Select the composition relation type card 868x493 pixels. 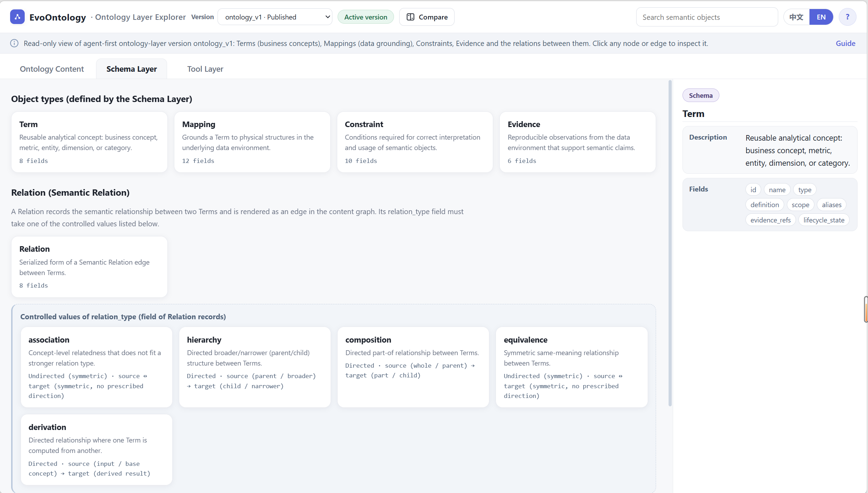[413, 367]
